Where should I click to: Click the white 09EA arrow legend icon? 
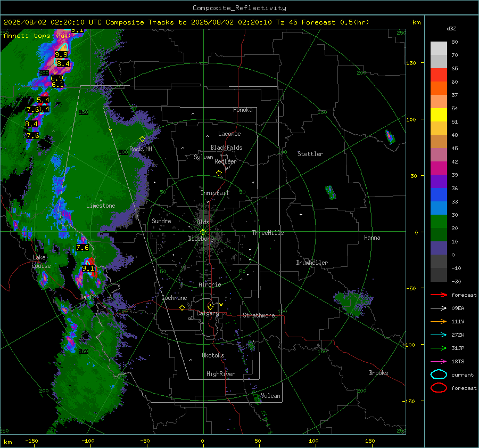[x=439, y=308]
